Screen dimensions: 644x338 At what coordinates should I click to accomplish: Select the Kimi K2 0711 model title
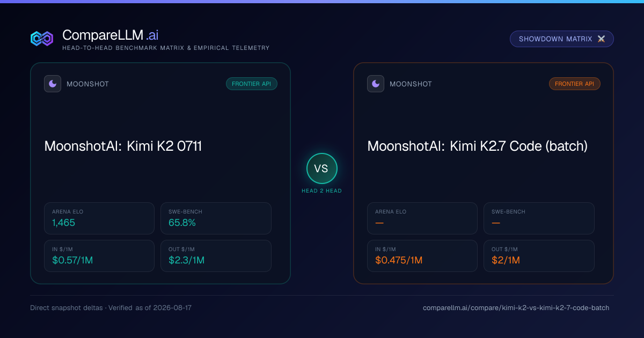click(x=123, y=146)
